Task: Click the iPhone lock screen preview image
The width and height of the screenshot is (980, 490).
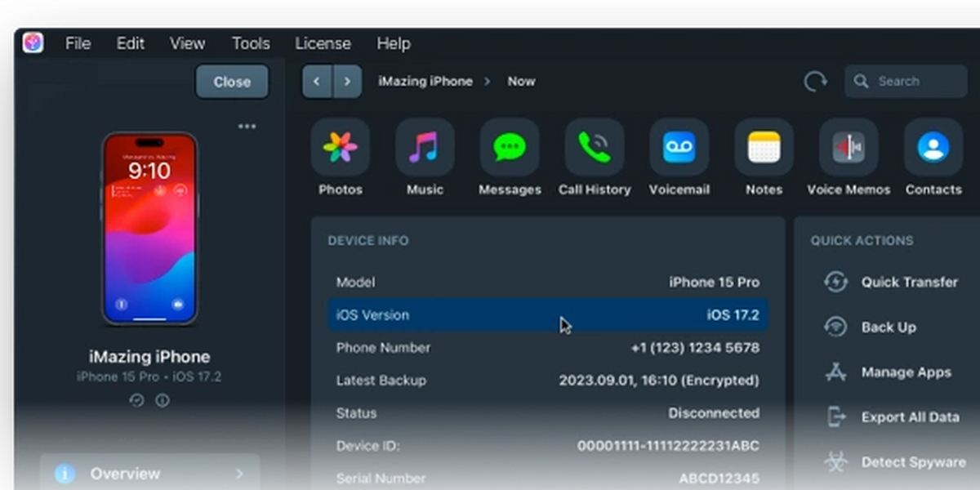Action: coord(149,229)
